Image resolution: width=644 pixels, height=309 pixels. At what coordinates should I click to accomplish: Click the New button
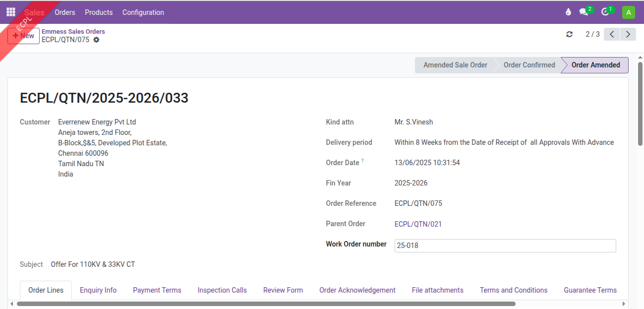click(x=24, y=36)
